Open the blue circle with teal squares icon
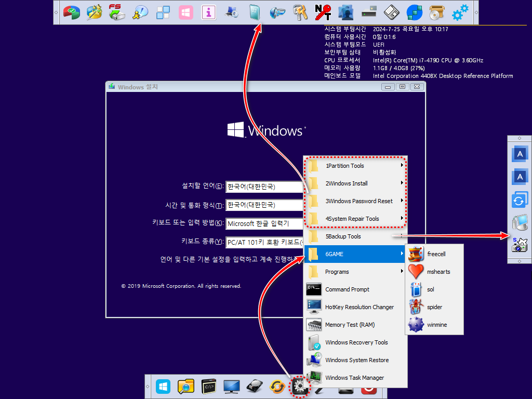 [414, 12]
